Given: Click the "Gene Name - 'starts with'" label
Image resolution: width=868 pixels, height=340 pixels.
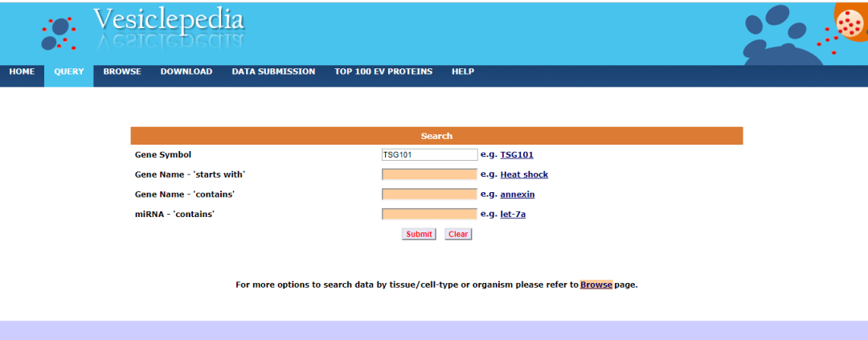Looking at the screenshot, I should 190,175.
